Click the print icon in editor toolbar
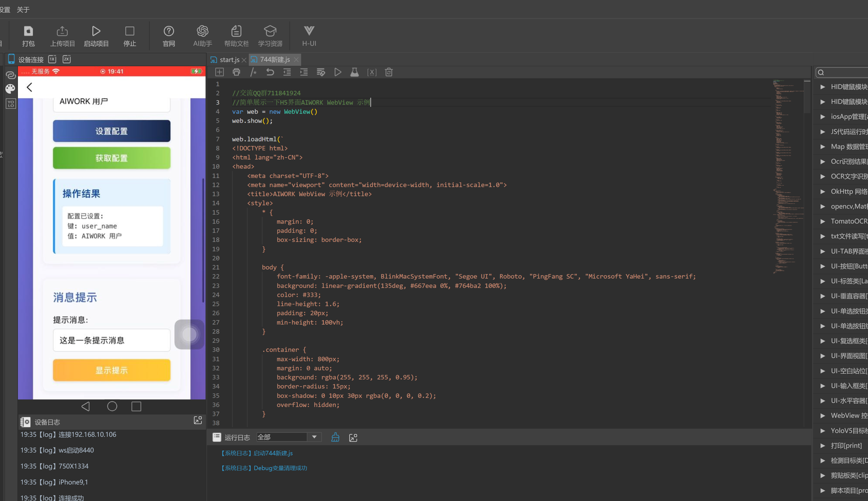Viewport: 868px width, 501px height. click(237, 72)
